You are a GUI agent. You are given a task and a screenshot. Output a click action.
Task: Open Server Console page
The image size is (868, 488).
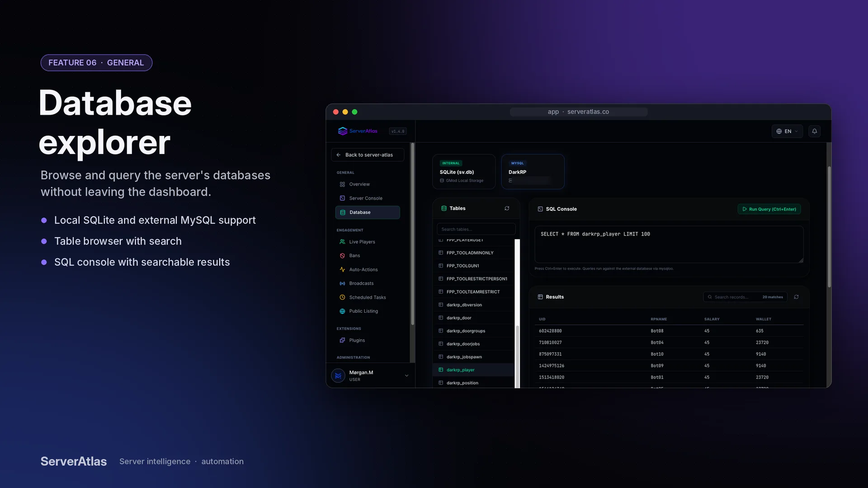tap(368, 198)
